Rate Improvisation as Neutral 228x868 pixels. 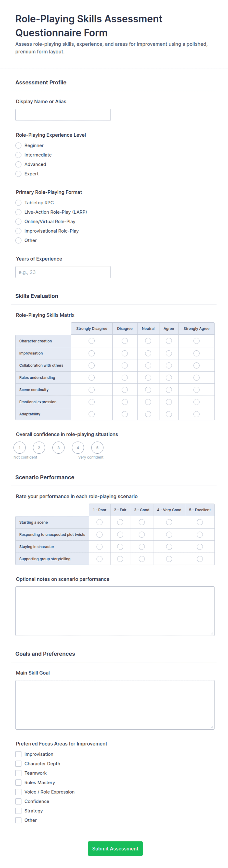148,353
